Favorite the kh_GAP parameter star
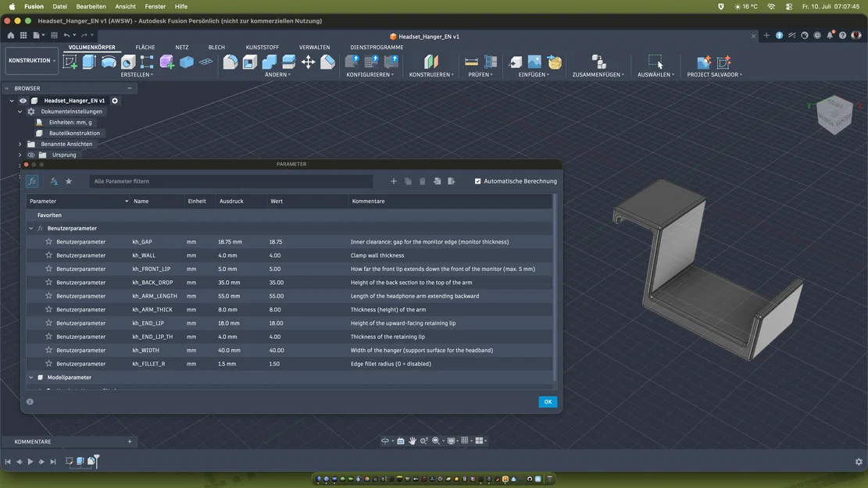Screen dimensions: 868x488 click(48, 242)
